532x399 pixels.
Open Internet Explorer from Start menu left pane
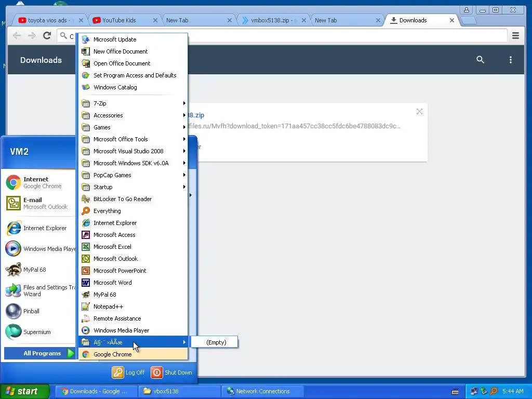[x=40, y=228]
